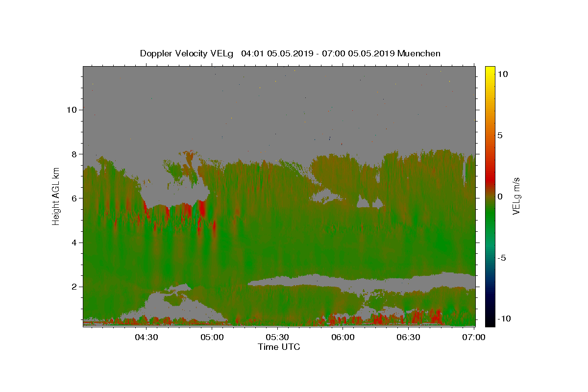Click the 'Height AGL km' y-axis label
This screenshot has width=588, height=392.
tap(56, 196)
